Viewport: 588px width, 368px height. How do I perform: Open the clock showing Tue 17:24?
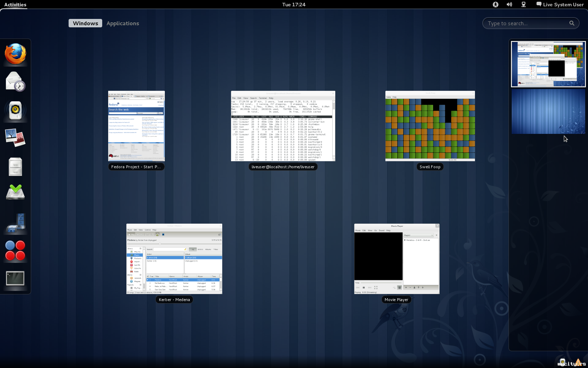pyautogui.click(x=294, y=5)
